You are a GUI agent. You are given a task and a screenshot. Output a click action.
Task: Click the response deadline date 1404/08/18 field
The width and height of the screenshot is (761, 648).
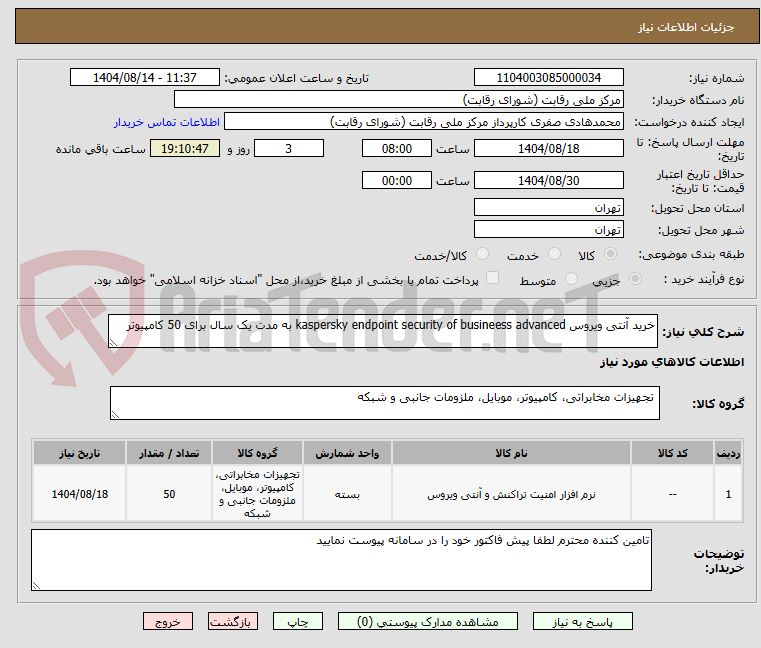(548, 148)
